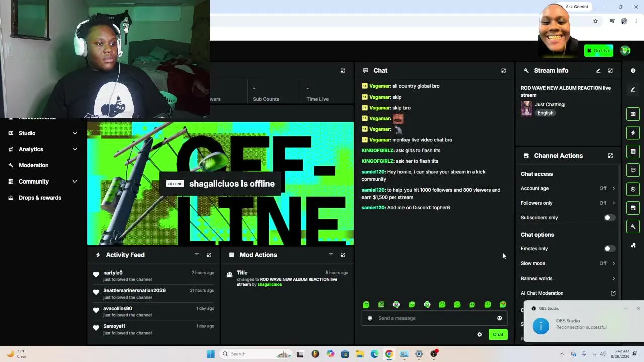Expand the Community sidebar section
Screen dimensions: 644x362
[x=43, y=182]
